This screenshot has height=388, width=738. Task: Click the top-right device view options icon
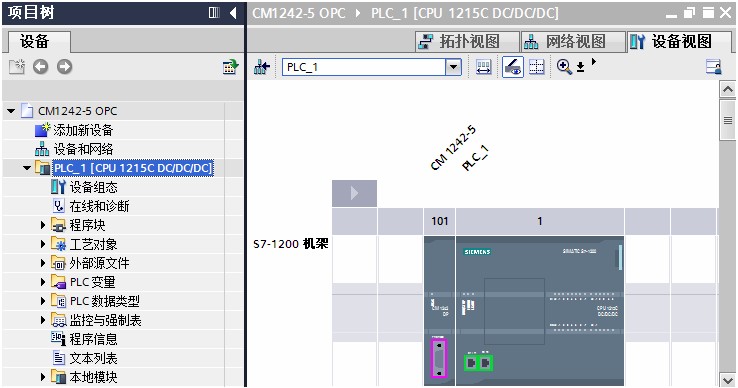[x=714, y=67]
